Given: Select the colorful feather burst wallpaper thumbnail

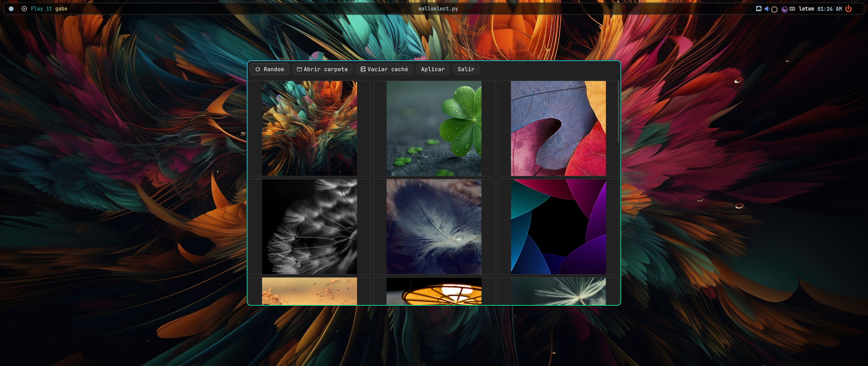Looking at the screenshot, I should tap(309, 128).
